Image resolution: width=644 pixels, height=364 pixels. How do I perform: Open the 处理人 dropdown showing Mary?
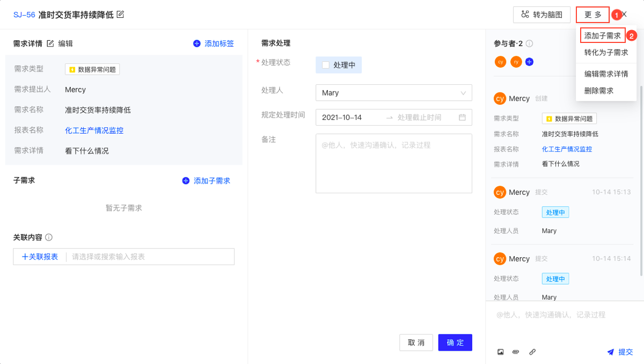393,93
